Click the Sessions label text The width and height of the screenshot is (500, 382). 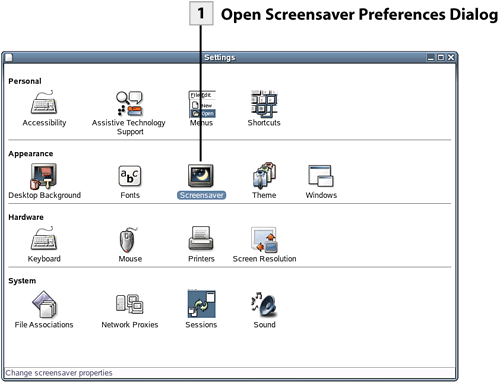[201, 325]
